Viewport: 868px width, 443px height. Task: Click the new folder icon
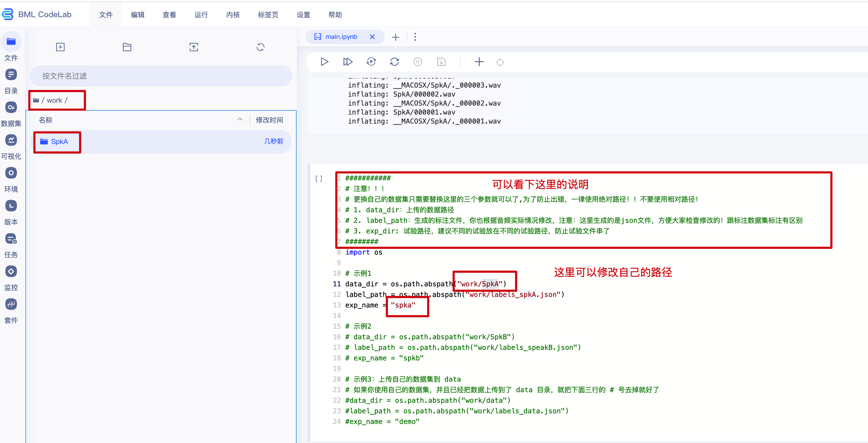[127, 47]
